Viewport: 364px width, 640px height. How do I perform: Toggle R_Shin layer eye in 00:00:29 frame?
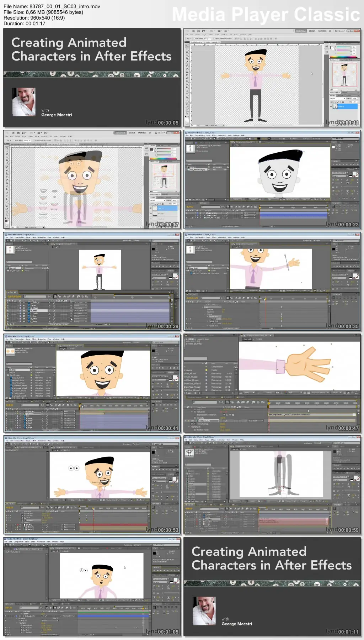tap(8, 311)
